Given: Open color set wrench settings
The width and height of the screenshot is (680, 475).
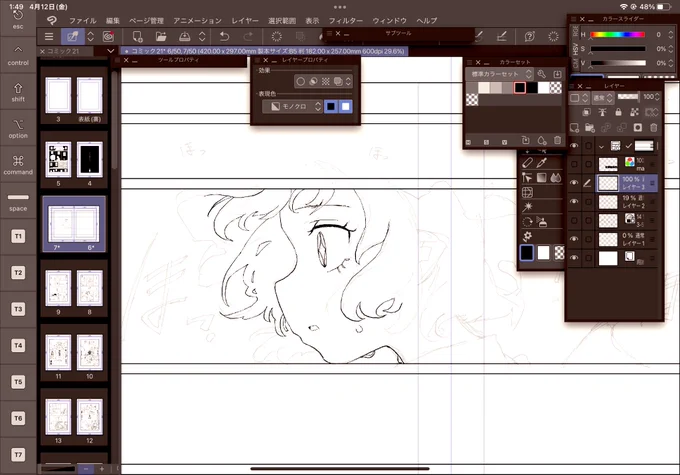Looking at the screenshot, I should [x=541, y=74].
